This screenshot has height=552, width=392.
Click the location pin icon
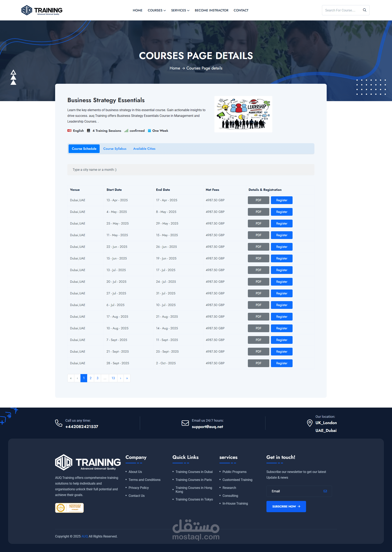coord(310,423)
